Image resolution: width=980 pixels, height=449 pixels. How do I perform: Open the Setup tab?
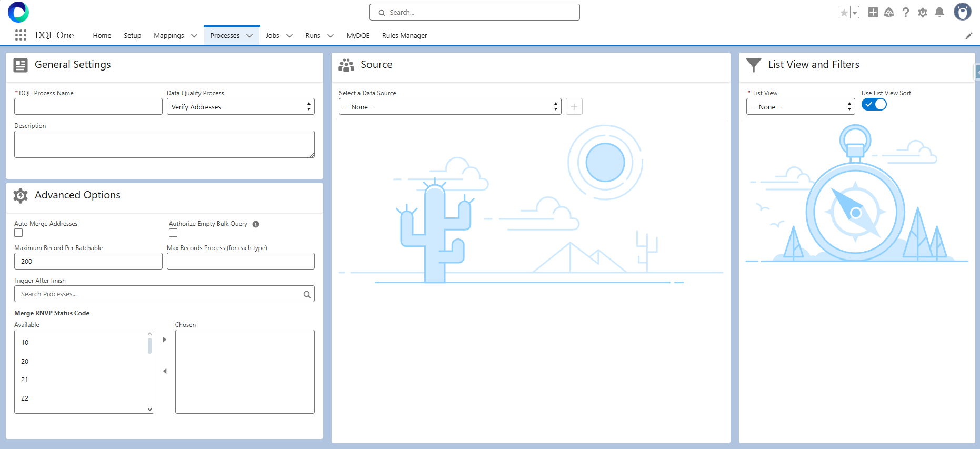click(x=133, y=36)
